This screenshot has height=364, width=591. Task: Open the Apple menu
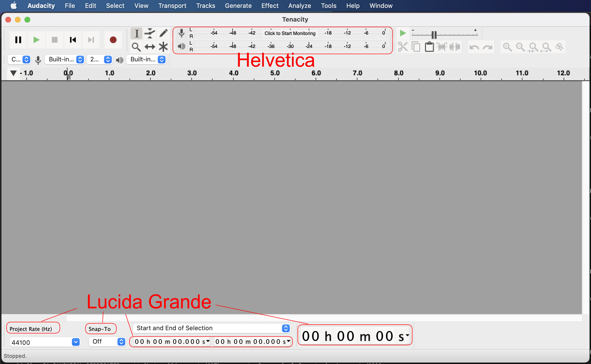[x=14, y=6]
